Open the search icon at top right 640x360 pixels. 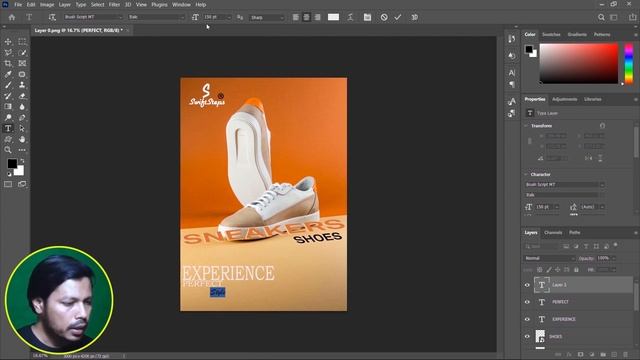coord(601,17)
